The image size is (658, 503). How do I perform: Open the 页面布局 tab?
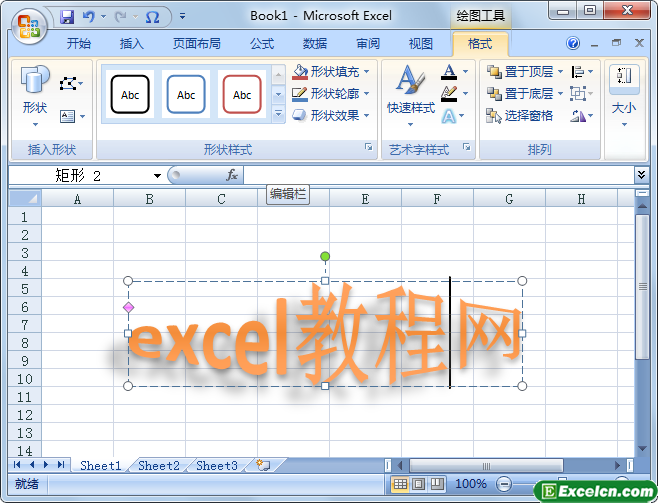[196, 43]
